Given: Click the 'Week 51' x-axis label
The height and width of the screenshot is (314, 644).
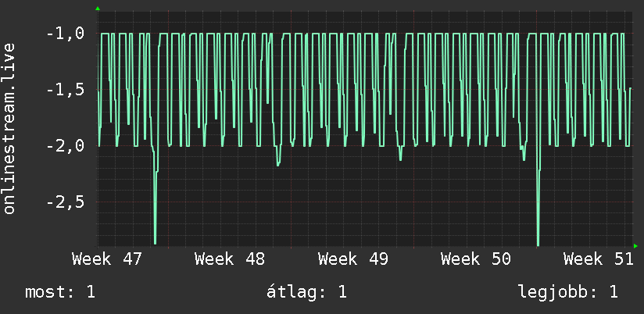Looking at the screenshot, I should 599,259.
